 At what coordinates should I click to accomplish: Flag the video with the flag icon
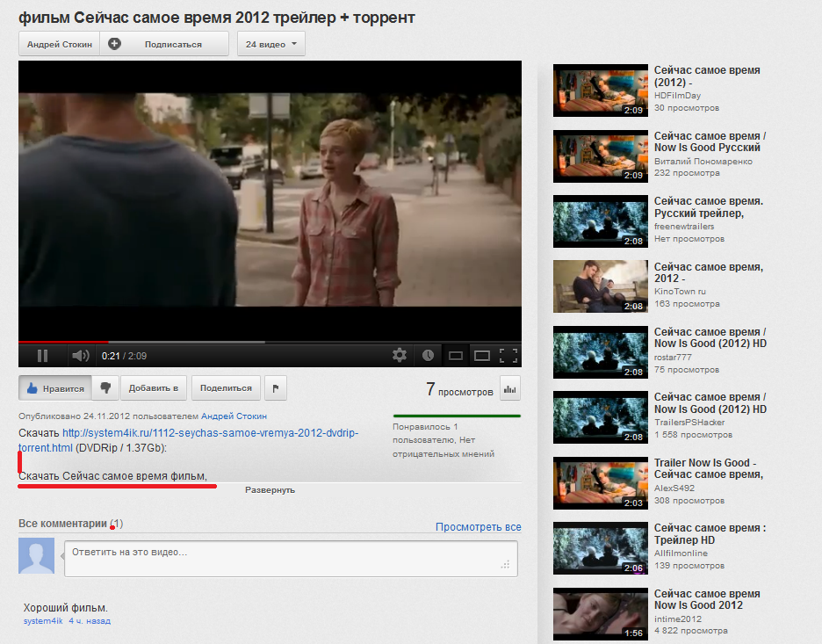click(276, 388)
